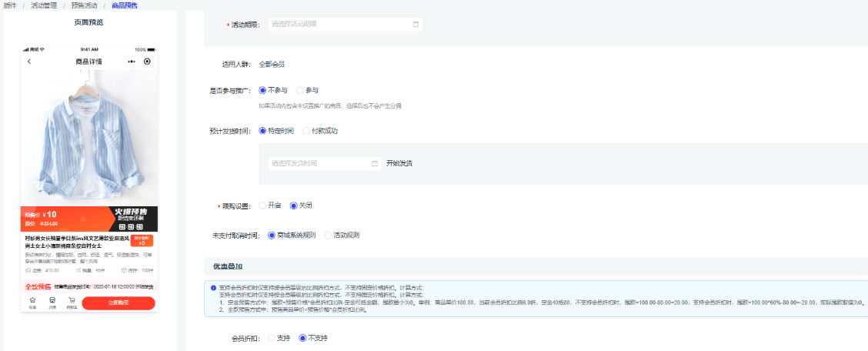The image size is (868, 351).
Task: Click the blue info icon in notice box
Action: pos(213,288)
